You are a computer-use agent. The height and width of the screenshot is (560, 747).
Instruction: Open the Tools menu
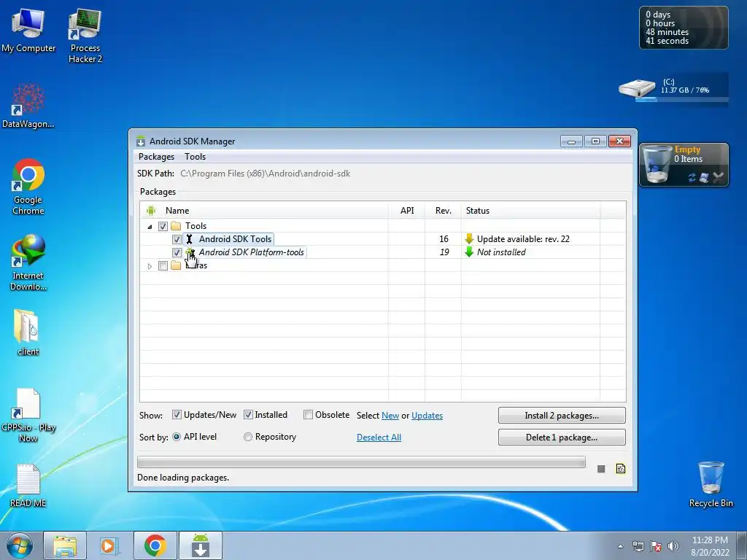(x=196, y=157)
